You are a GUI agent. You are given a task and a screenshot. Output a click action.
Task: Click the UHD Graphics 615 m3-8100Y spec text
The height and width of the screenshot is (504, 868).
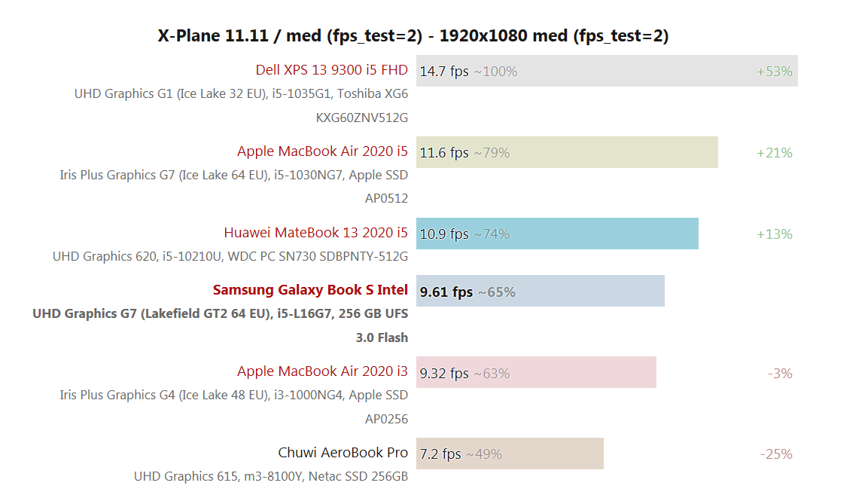point(271,476)
